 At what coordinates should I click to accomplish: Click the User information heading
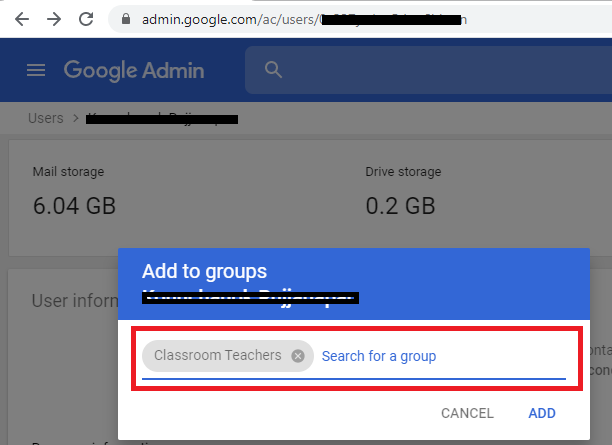(x=75, y=301)
